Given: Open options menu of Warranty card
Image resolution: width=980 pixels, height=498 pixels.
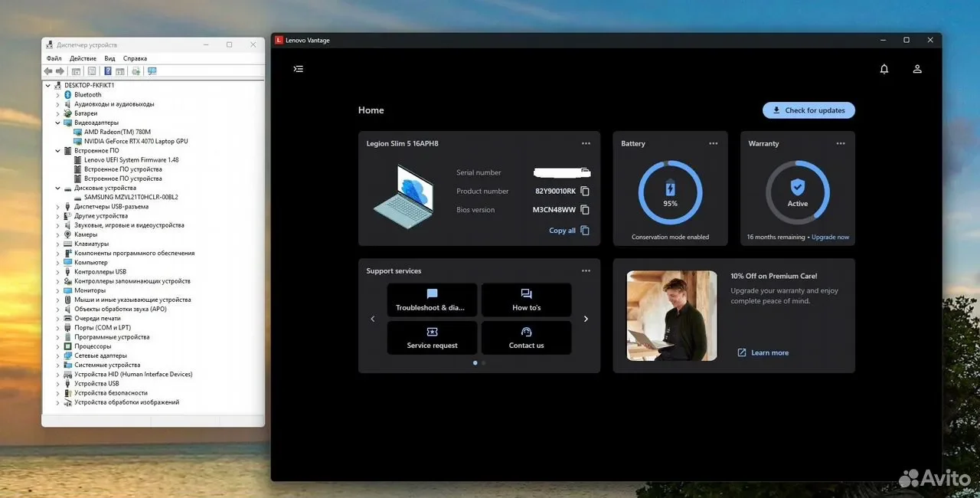Looking at the screenshot, I should point(841,143).
